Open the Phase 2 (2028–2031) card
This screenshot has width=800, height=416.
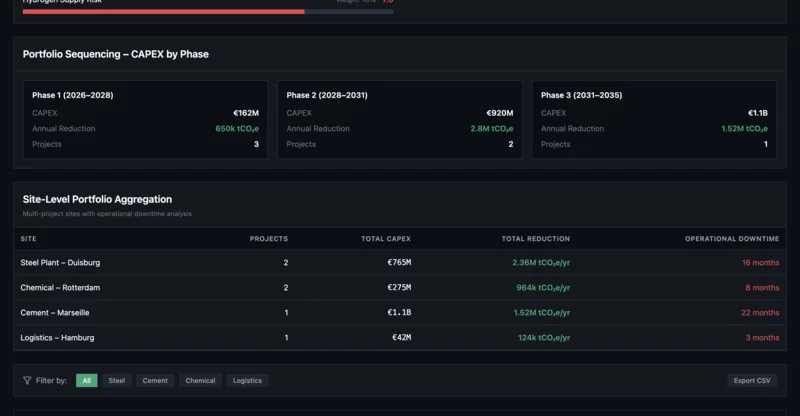pyautogui.click(x=400, y=120)
